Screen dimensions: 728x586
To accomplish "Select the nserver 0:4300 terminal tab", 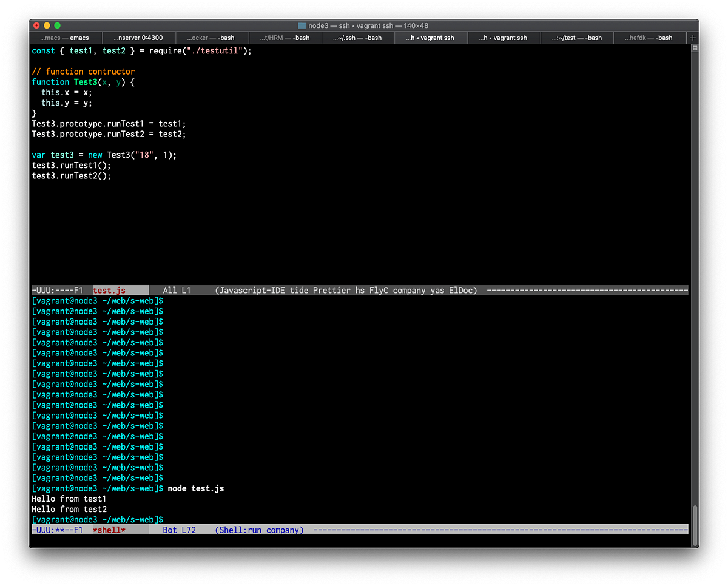I will click(138, 37).
